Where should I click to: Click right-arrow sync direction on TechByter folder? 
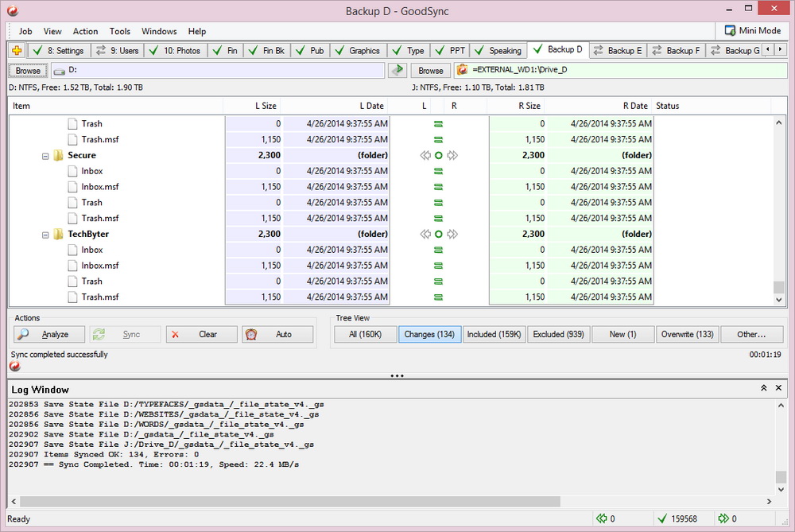[x=452, y=234]
